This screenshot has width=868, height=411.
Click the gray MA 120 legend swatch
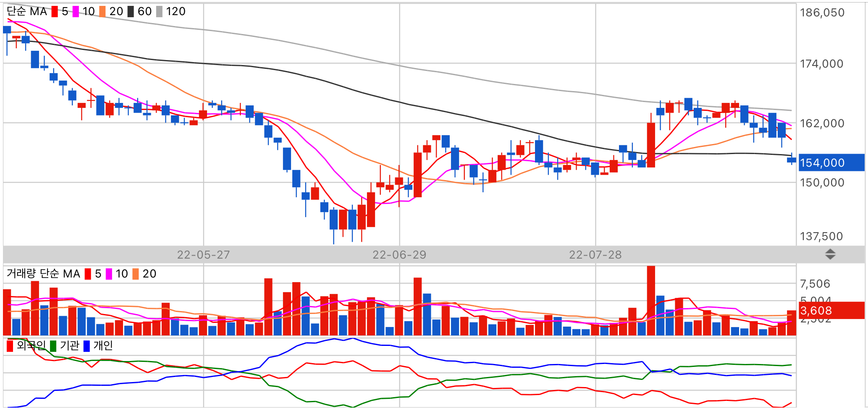pyautogui.click(x=159, y=11)
